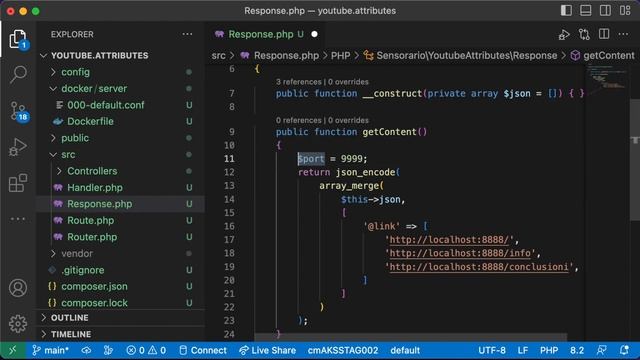Viewport: 640px width, 360px height.
Task: Click '3 references' code lens link
Action: (298, 82)
